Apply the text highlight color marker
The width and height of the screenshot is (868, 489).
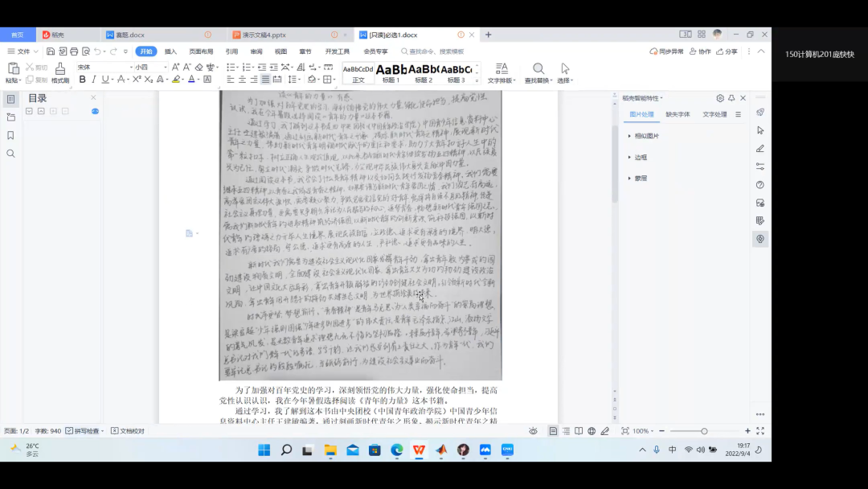tap(176, 80)
